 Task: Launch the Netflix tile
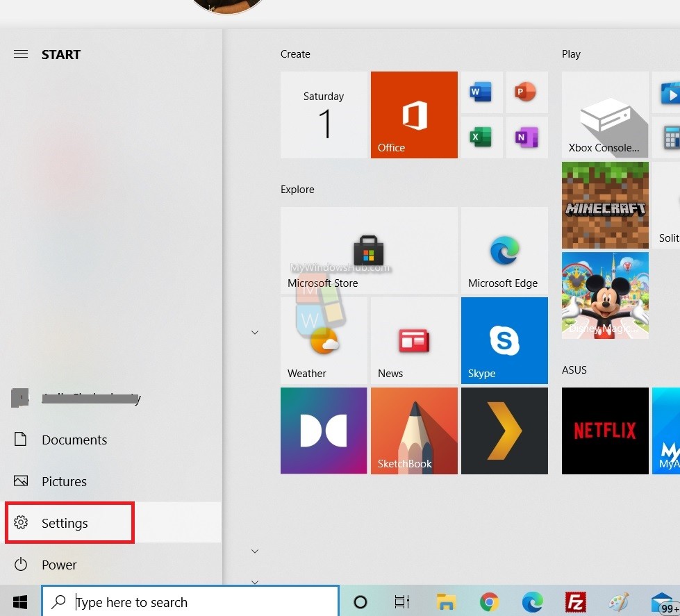tap(605, 431)
